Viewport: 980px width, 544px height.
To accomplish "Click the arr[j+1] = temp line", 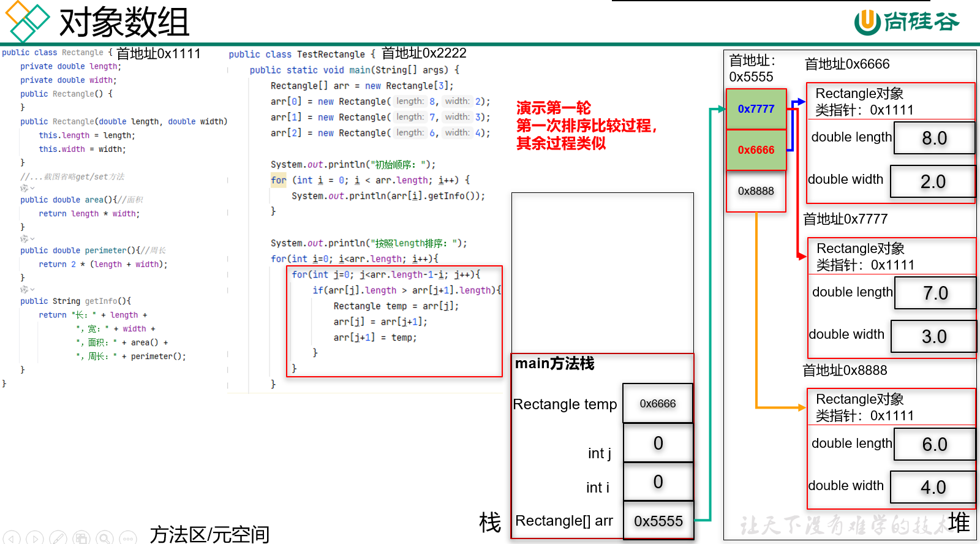I will pyautogui.click(x=375, y=338).
